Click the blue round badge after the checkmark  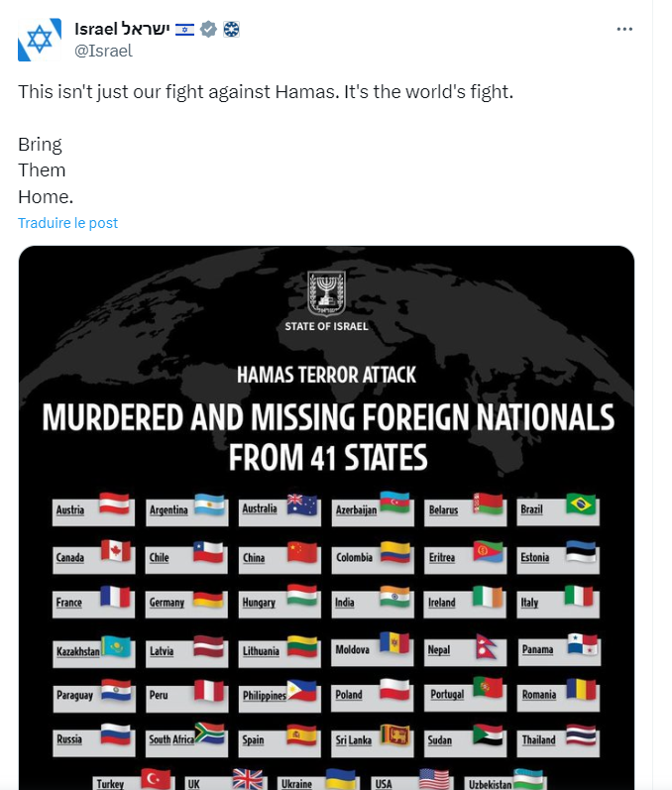click(230, 29)
